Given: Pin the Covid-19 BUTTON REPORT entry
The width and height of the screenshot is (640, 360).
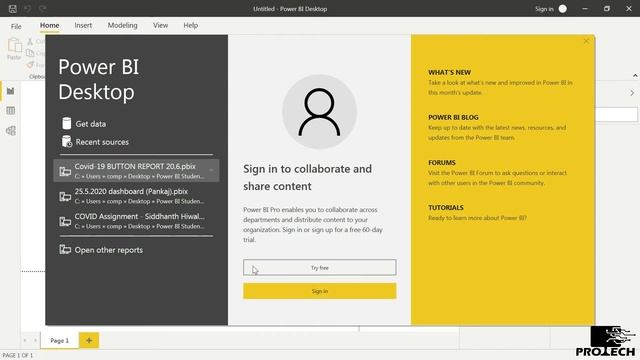Looking at the screenshot, I should click(211, 170).
